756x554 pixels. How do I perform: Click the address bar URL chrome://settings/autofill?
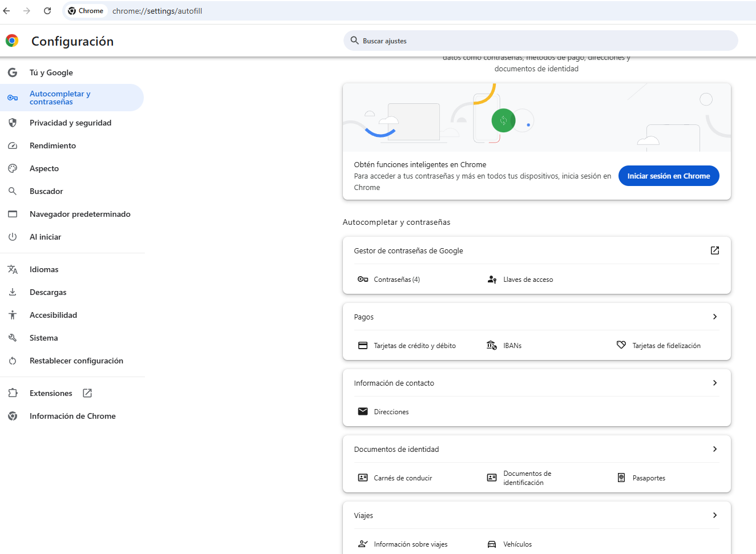pyautogui.click(x=157, y=11)
